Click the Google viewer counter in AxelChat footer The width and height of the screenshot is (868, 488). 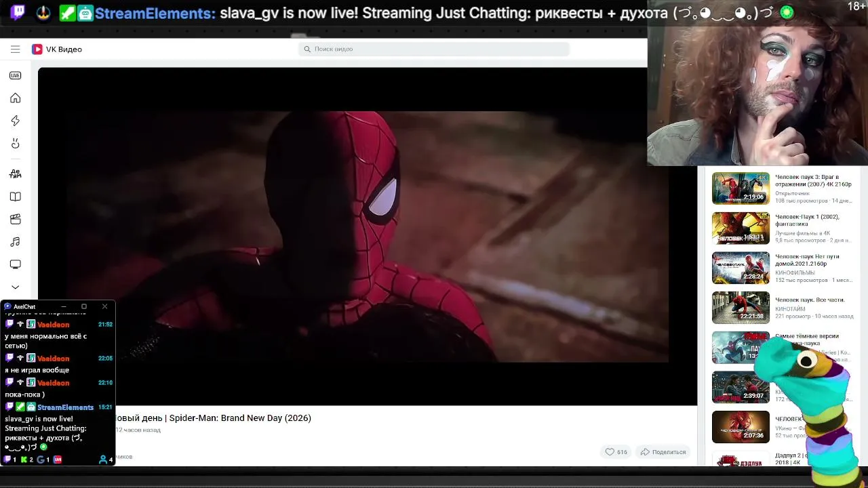(43, 460)
